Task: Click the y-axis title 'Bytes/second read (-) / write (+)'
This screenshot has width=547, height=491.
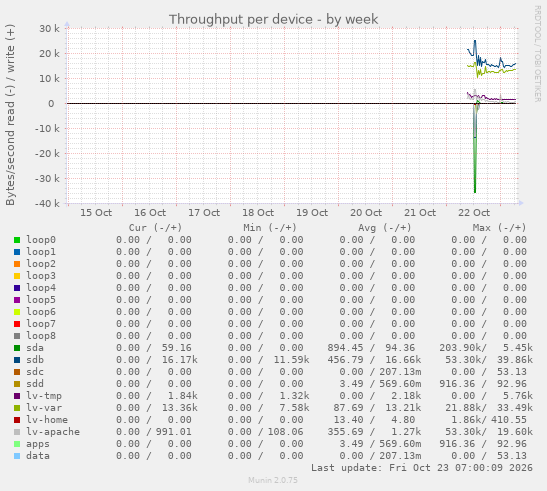Action: (10, 115)
